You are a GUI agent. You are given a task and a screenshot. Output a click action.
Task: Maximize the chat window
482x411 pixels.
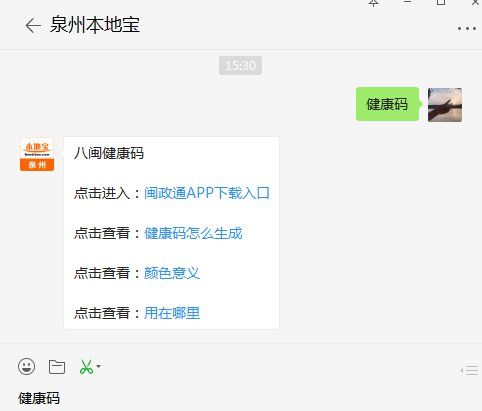click(441, 2)
